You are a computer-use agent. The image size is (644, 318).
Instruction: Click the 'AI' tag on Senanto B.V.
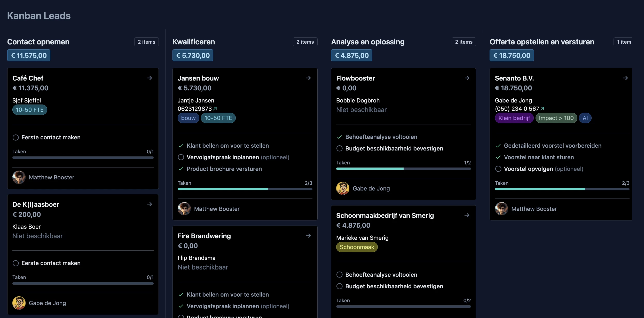[585, 118]
